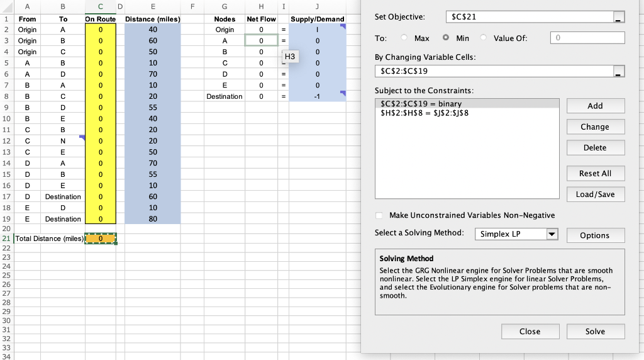Click 'Destination' To cell in row 17

[x=63, y=197]
